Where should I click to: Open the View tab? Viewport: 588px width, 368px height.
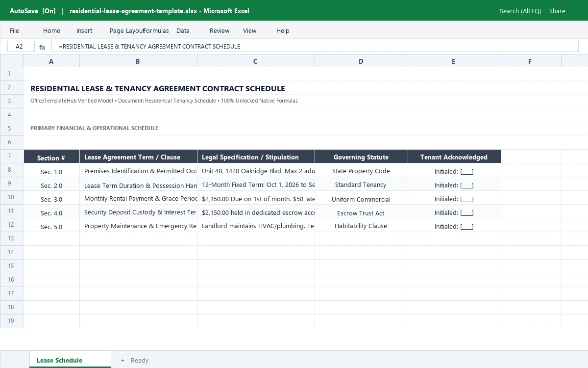(249, 30)
